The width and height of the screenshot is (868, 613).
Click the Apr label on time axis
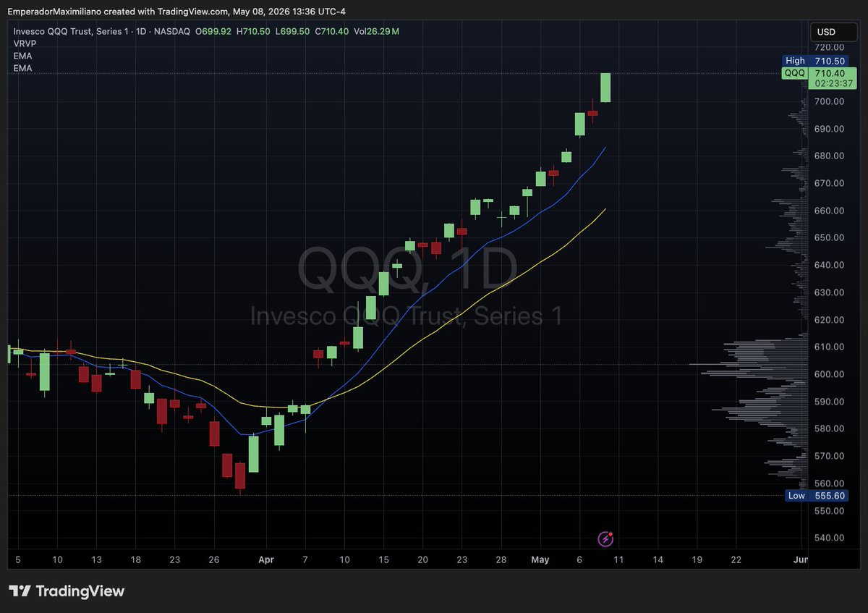(x=266, y=559)
